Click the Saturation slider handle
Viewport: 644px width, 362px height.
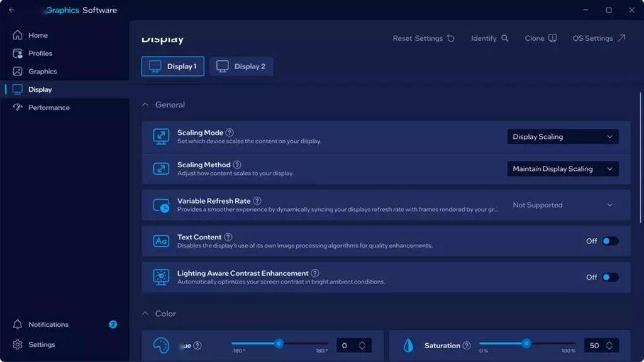[x=526, y=343]
